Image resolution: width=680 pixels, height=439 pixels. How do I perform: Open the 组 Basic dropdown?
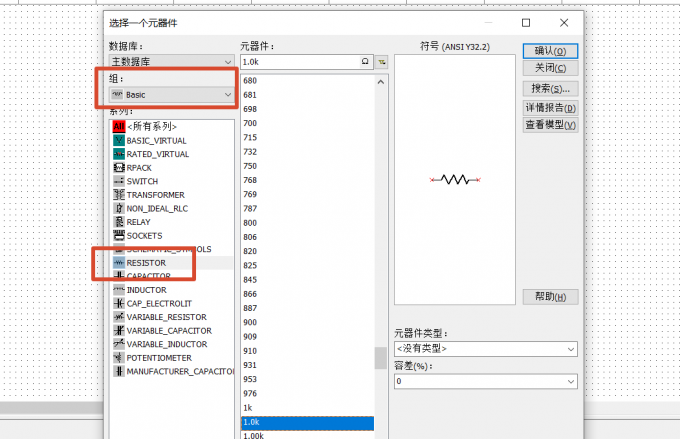coord(172,95)
